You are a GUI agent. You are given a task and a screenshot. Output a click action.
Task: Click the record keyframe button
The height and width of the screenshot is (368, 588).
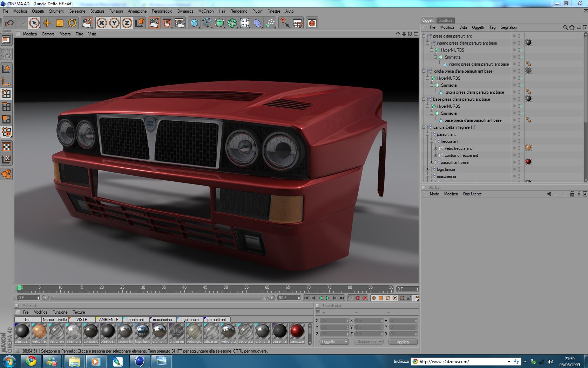pos(351,298)
